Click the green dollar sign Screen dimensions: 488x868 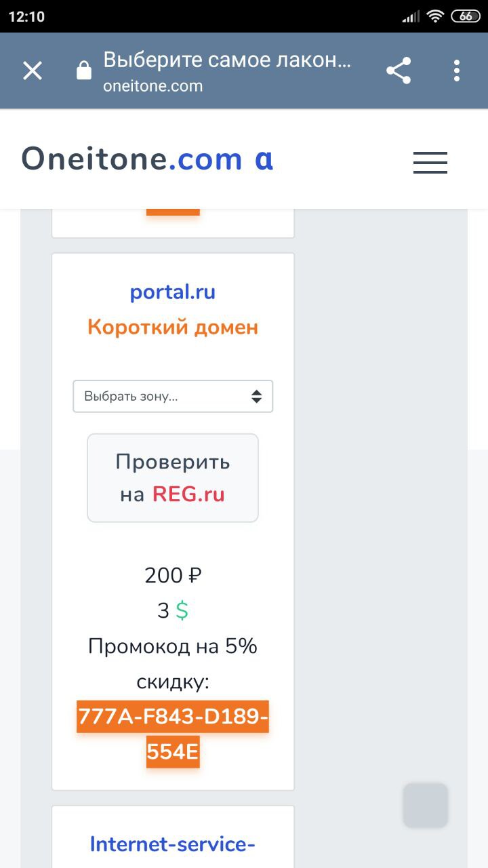point(182,611)
